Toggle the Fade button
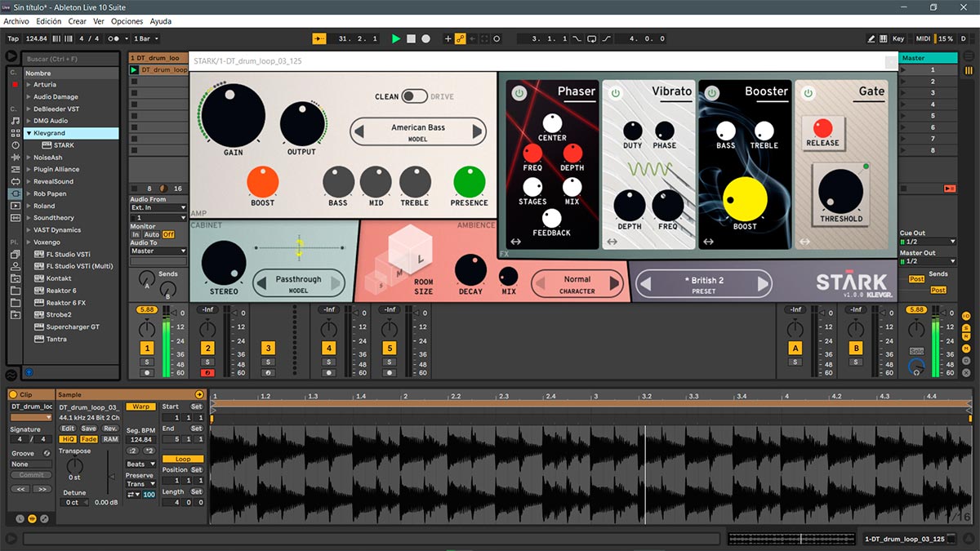980x551 pixels. (89, 439)
